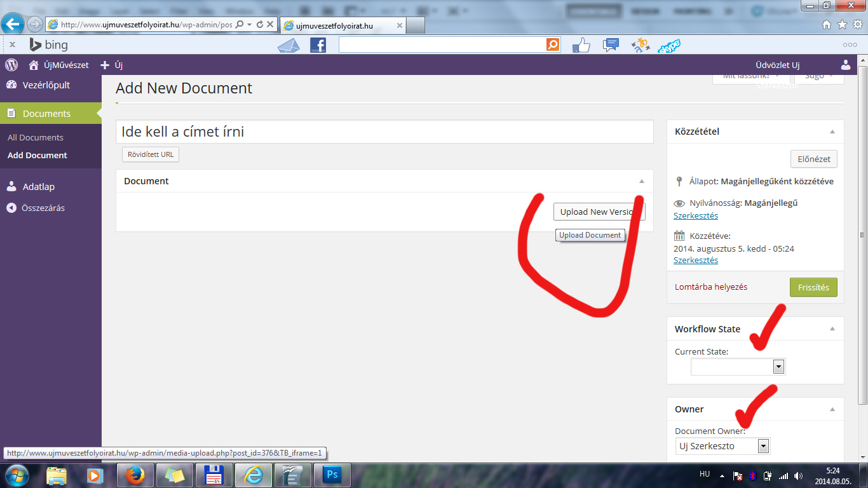
Task: Click the Facebook icon in Bing toolbar
Action: pos(318,45)
